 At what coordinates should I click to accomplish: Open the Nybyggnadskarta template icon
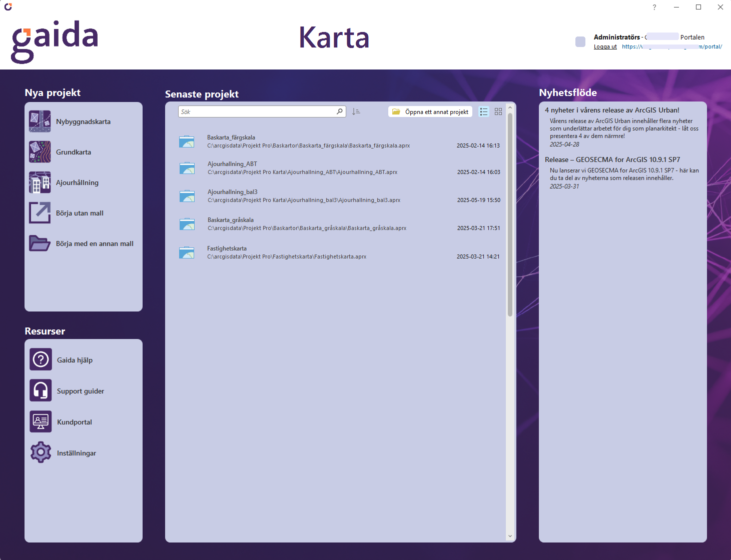point(40,121)
